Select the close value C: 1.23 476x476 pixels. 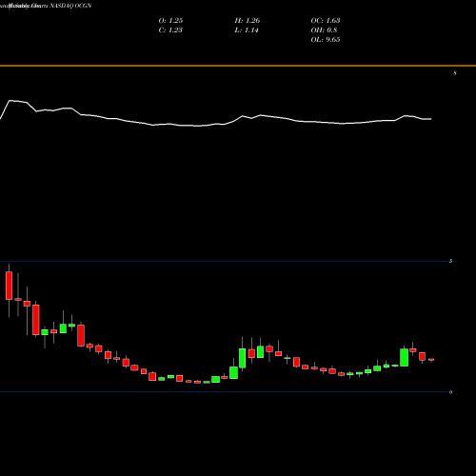pyautogui.click(x=170, y=30)
